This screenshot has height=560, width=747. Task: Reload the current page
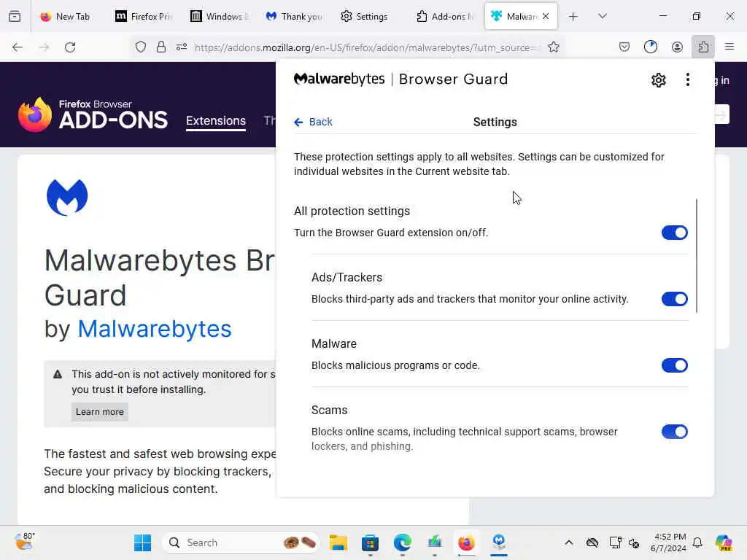70,47
